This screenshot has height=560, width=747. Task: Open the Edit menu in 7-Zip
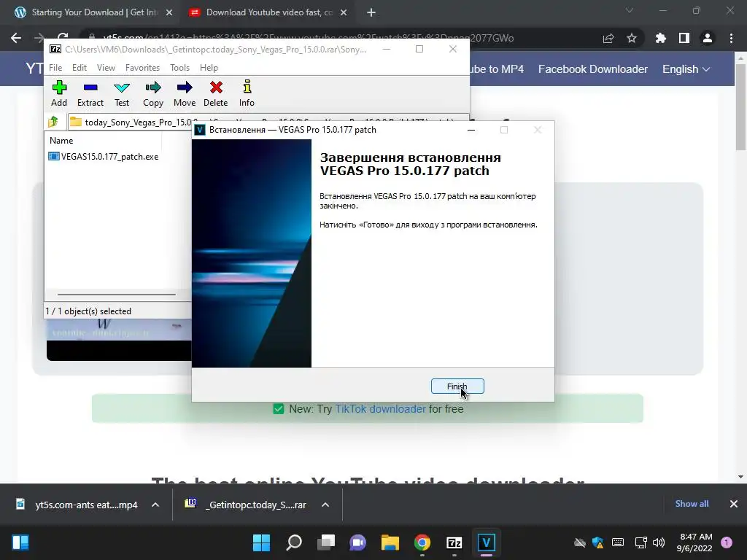(x=79, y=68)
